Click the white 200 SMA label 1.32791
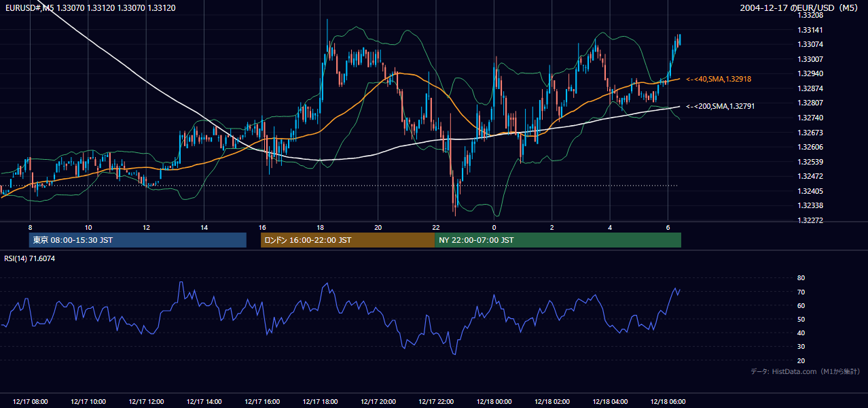Screen dimensions: 868x408 tap(720, 106)
